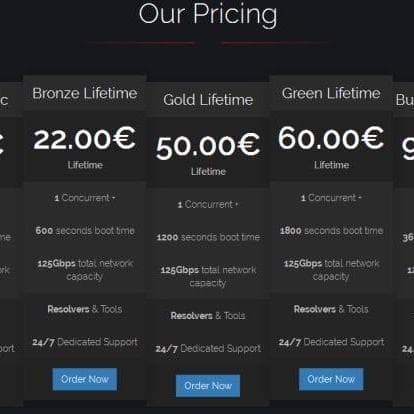The height and width of the screenshot is (414, 414).
Task: Click the 1800 seconds boot time line
Action: [x=331, y=231]
